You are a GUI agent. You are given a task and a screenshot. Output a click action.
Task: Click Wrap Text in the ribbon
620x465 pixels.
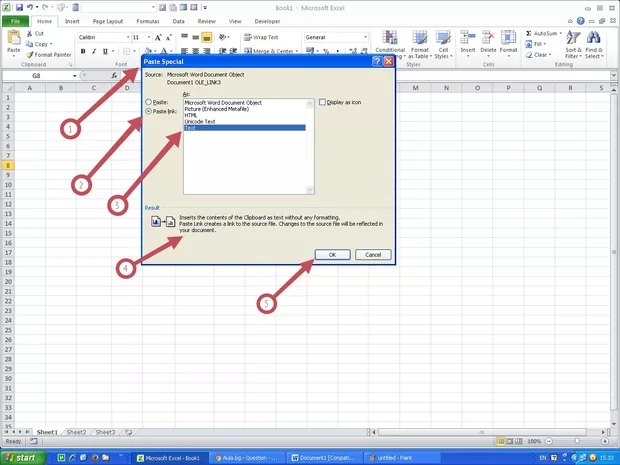261,37
